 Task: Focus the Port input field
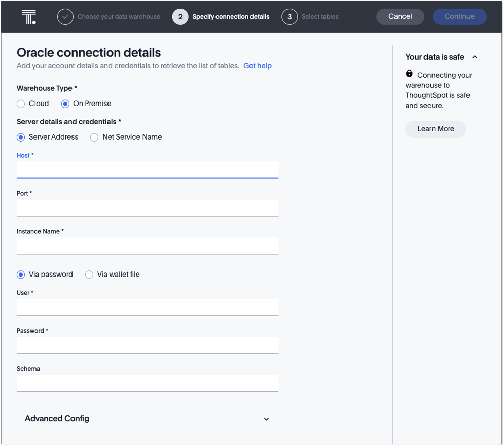[x=148, y=208]
